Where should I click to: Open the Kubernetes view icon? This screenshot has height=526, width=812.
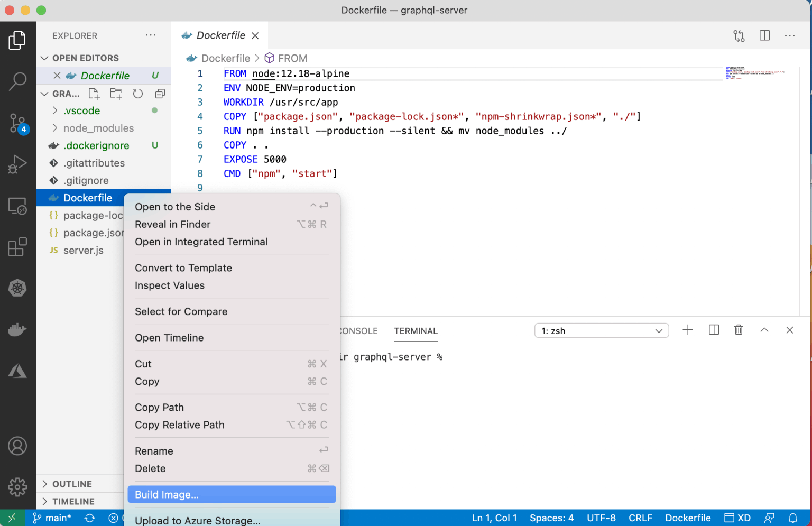pos(17,288)
